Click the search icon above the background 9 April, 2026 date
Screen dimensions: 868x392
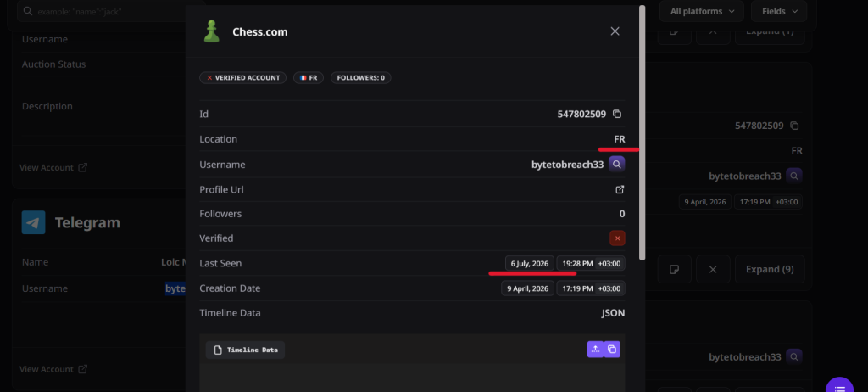point(794,176)
